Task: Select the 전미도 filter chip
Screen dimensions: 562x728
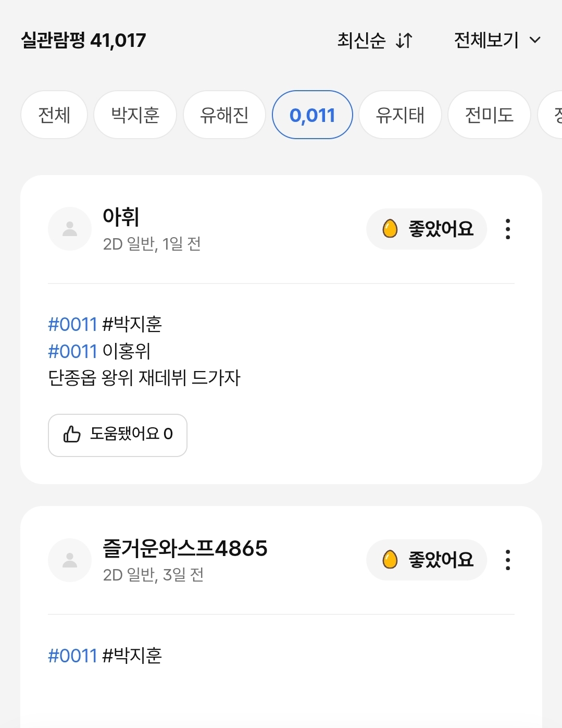Action: pos(489,115)
